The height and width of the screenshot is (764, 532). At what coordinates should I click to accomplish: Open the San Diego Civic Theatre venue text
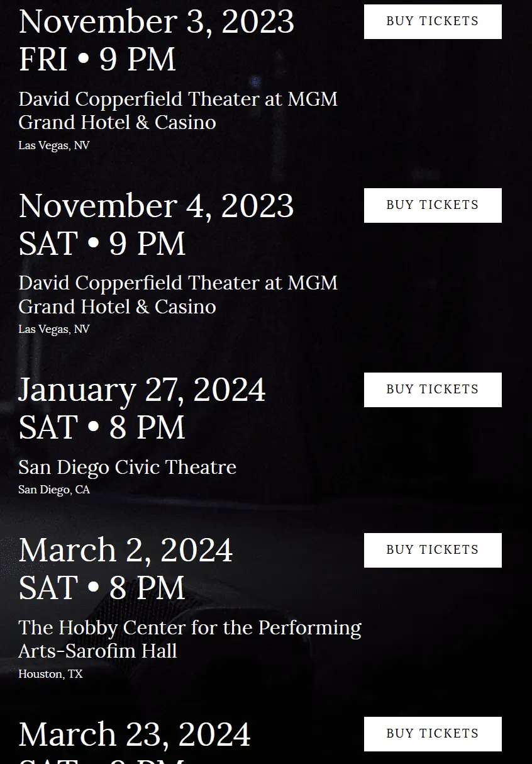[x=127, y=467]
